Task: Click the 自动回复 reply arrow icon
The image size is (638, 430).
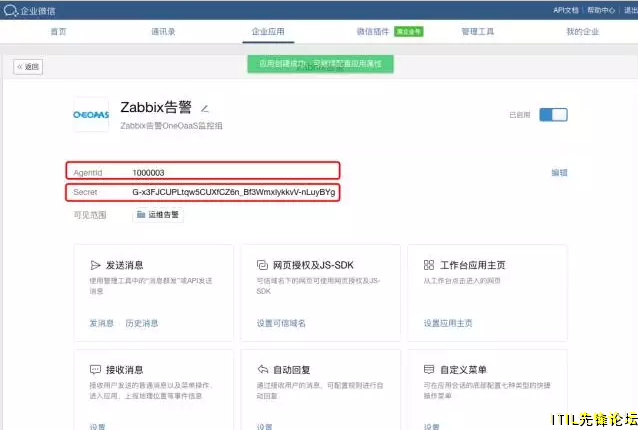Action: point(262,369)
